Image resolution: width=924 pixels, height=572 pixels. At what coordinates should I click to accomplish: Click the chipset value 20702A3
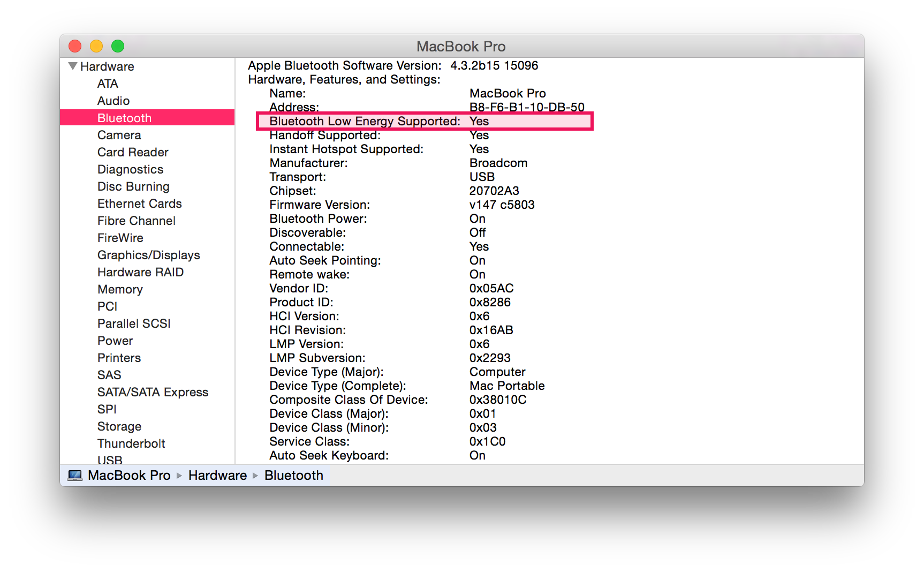coord(494,191)
